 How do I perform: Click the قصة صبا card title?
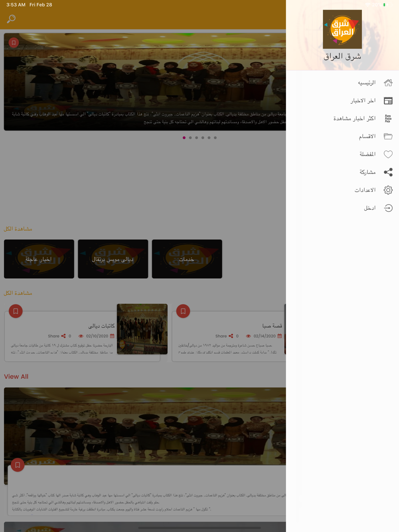[x=272, y=326]
